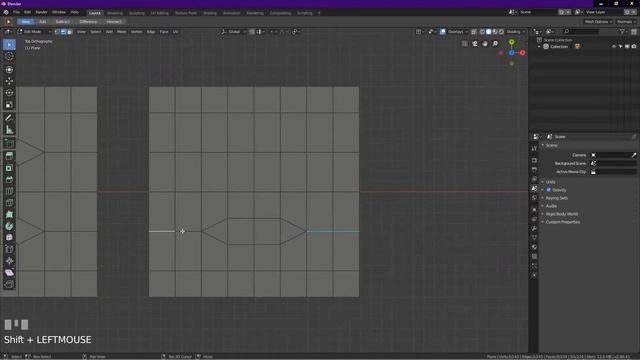
Task: Select the Knife tool
Action: (9, 203)
